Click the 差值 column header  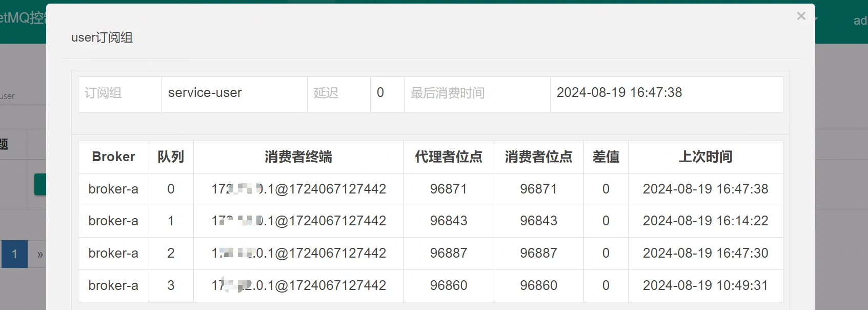(605, 157)
